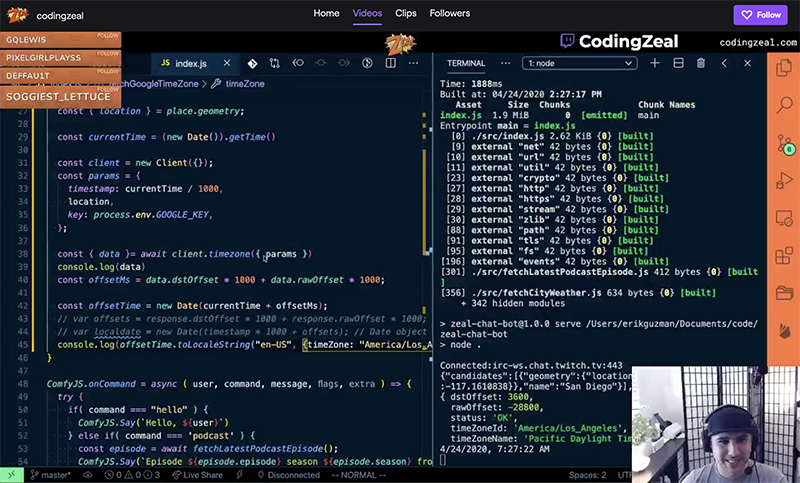Screen dimensions: 800x483
Task: Click the errors and warnings status item
Action: [x=132, y=475]
